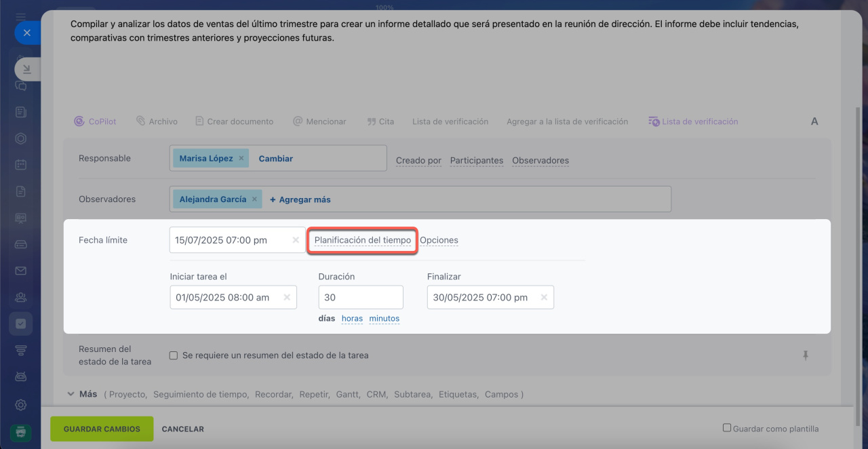
Task: Open the hamburger menu in the sidebar
Action: [21, 16]
